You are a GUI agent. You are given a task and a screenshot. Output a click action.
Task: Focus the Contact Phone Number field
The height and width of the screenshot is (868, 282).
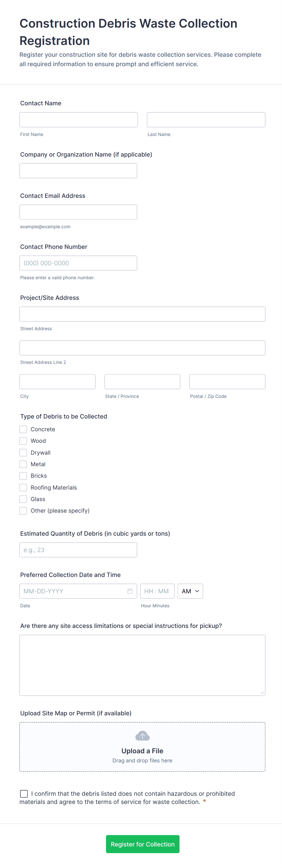[78, 263]
